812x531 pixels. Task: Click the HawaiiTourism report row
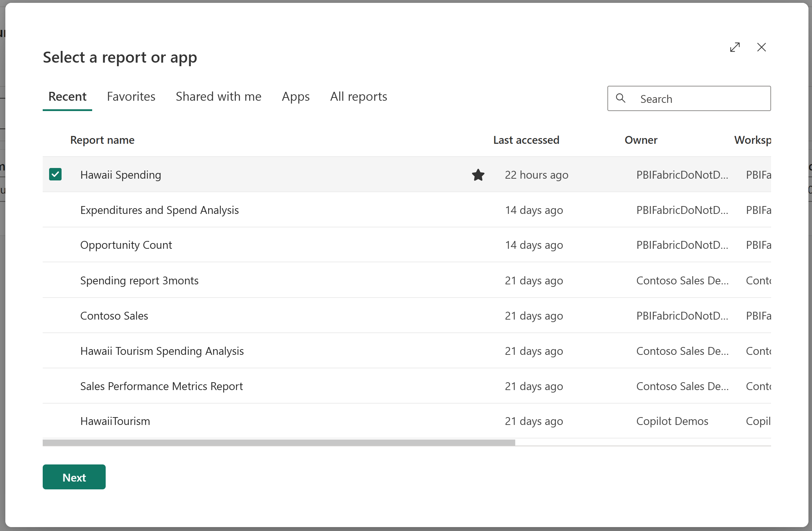coord(116,421)
